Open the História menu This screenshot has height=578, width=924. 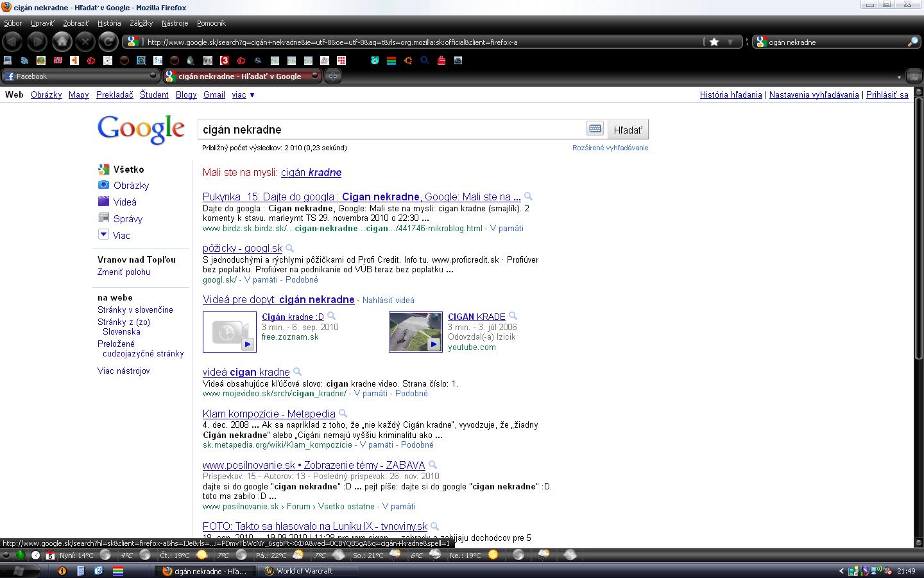tap(109, 23)
